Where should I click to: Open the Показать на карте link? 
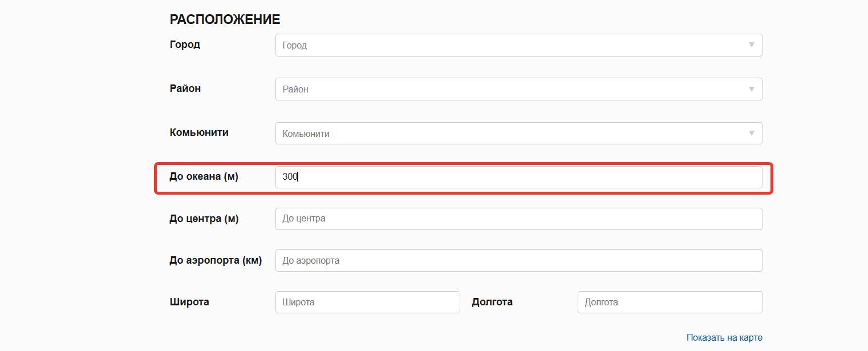[x=724, y=337]
